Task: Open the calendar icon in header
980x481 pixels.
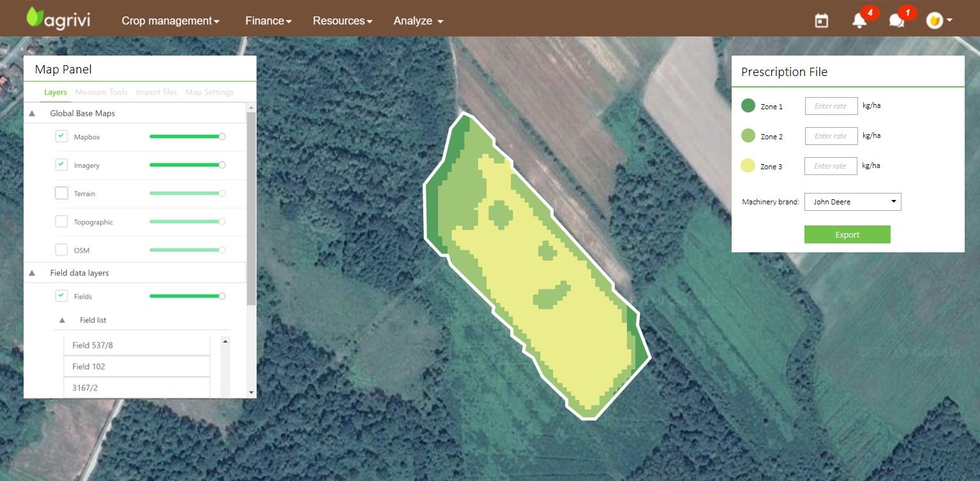Action: point(822,21)
